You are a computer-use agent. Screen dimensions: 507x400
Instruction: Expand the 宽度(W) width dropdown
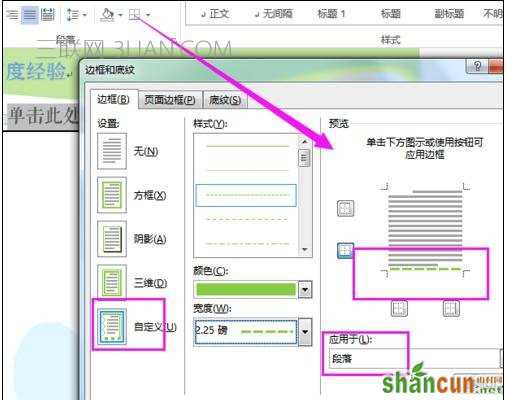pyautogui.click(x=305, y=332)
